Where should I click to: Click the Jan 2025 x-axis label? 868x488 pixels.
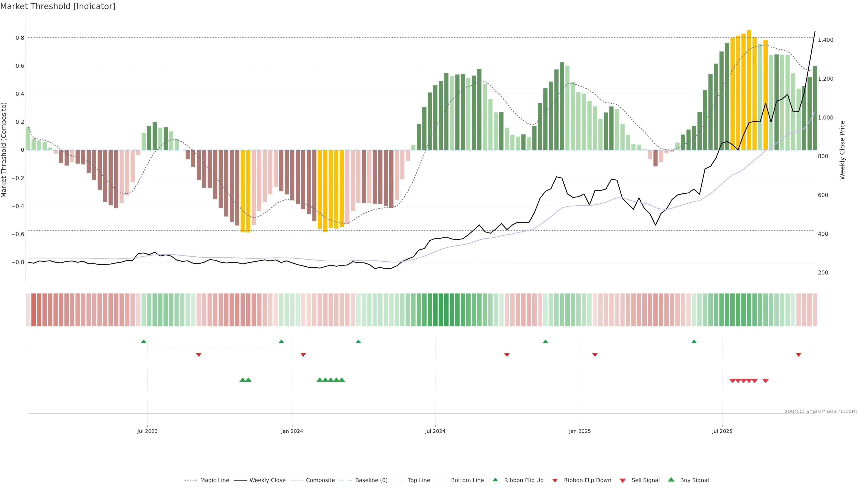pos(580,431)
